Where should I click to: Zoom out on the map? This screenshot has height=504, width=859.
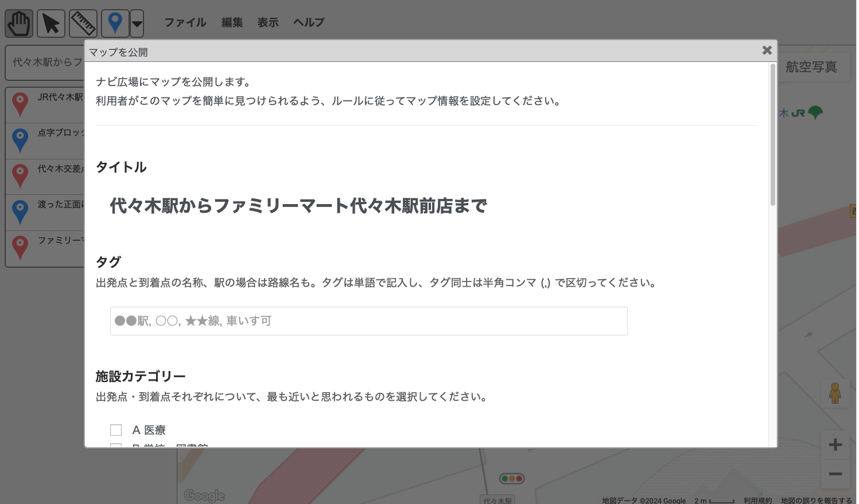[835, 474]
